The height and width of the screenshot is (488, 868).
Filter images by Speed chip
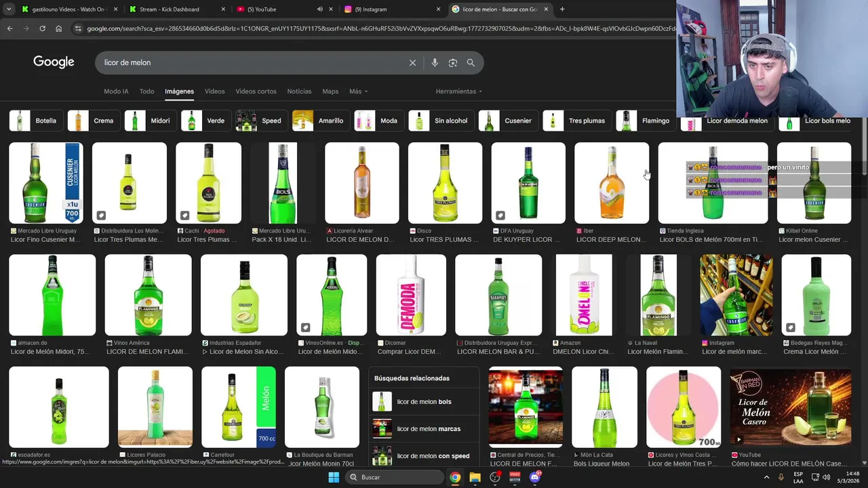coord(262,121)
